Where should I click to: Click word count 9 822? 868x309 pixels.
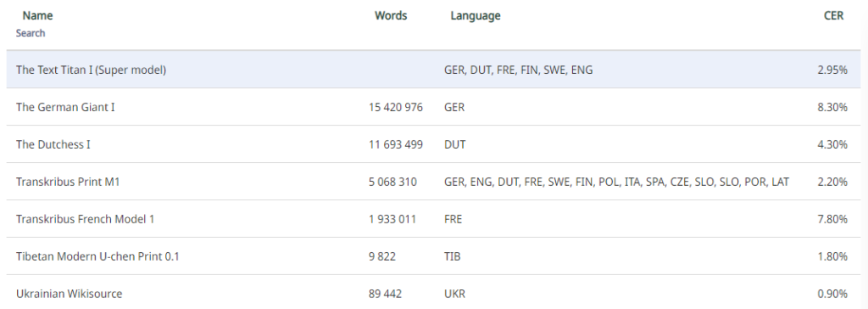point(382,256)
